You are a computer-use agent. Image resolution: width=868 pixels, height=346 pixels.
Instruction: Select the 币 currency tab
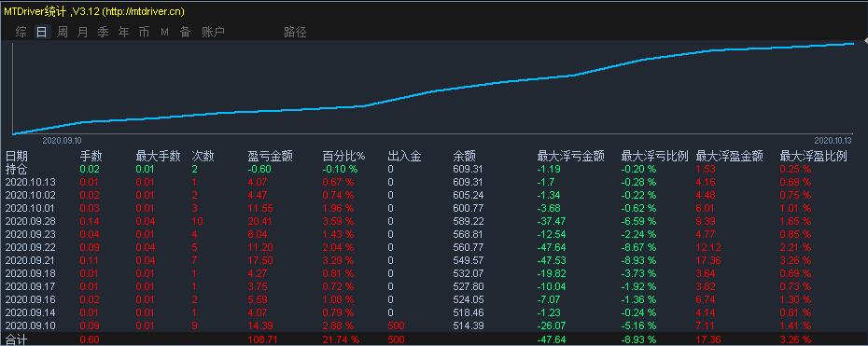[144, 32]
